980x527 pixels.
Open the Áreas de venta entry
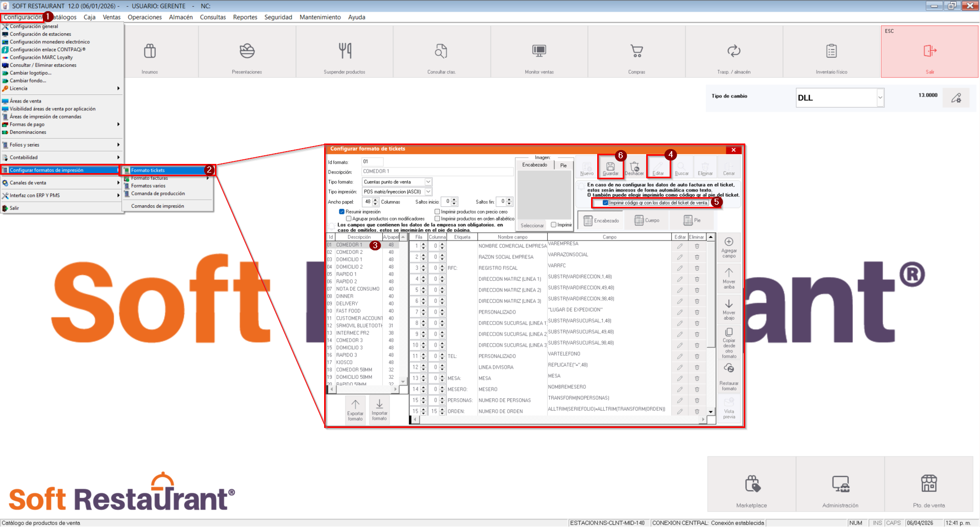click(62, 101)
